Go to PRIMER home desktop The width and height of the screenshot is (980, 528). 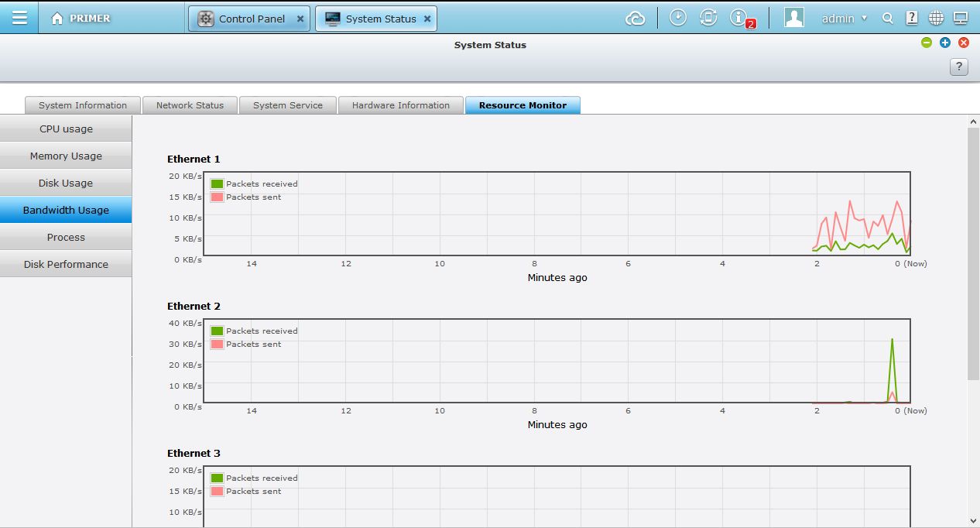click(81, 19)
